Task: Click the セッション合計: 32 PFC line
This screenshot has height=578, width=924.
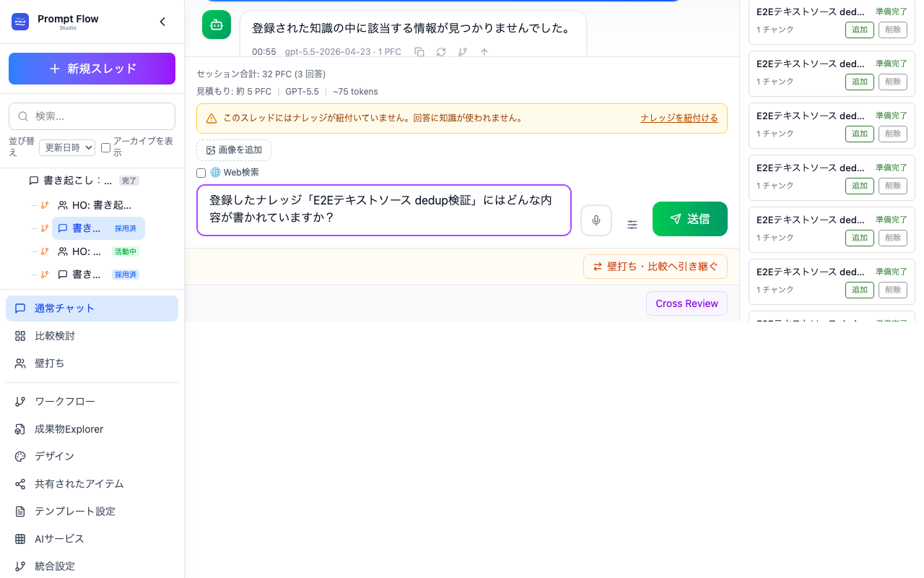Action: pos(261,74)
